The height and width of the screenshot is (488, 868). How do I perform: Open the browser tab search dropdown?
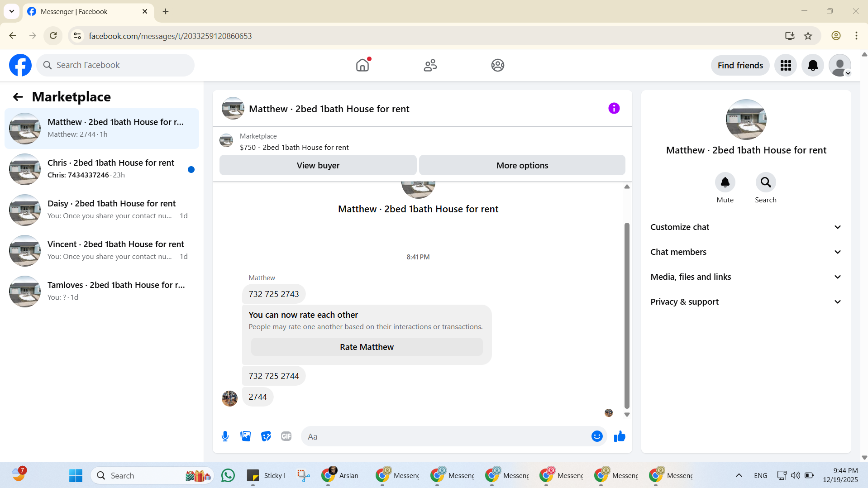pos(11,11)
